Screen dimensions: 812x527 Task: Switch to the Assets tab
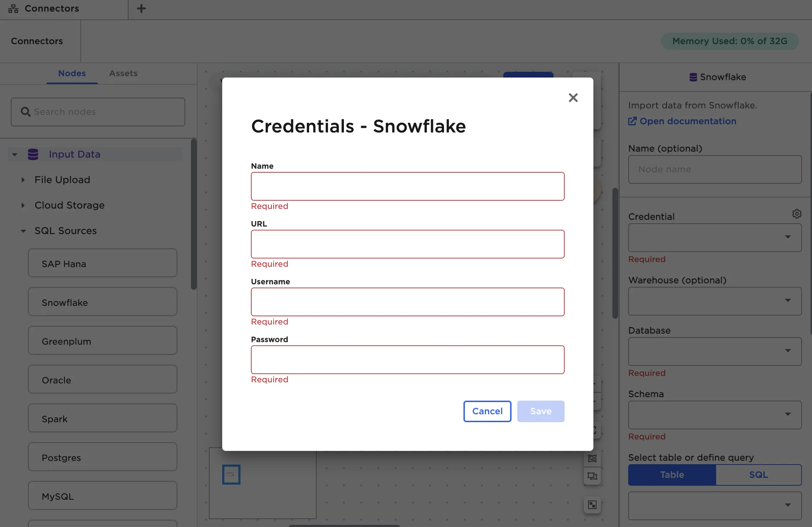pos(123,73)
